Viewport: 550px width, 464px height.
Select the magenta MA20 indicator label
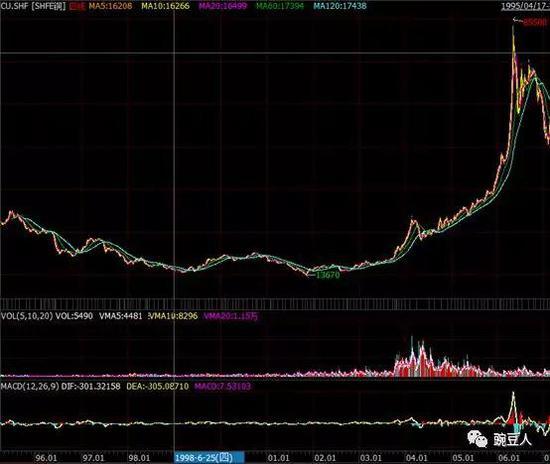click(223, 6)
